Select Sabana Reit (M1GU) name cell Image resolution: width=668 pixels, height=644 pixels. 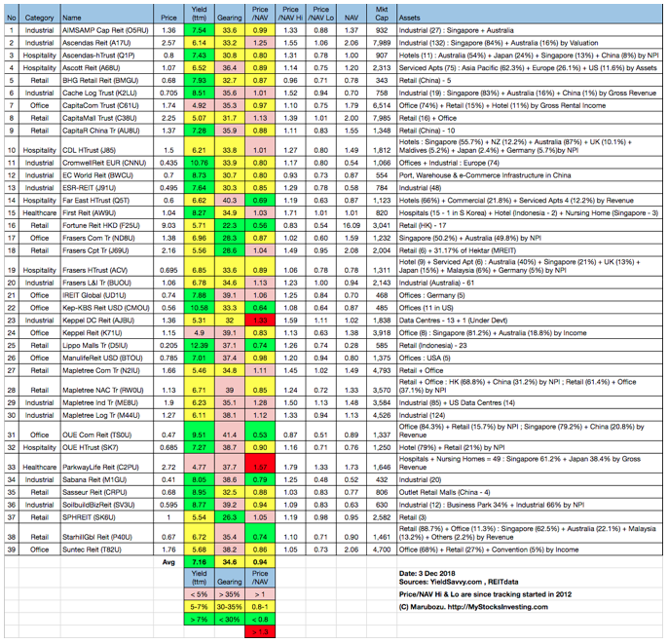(107, 479)
